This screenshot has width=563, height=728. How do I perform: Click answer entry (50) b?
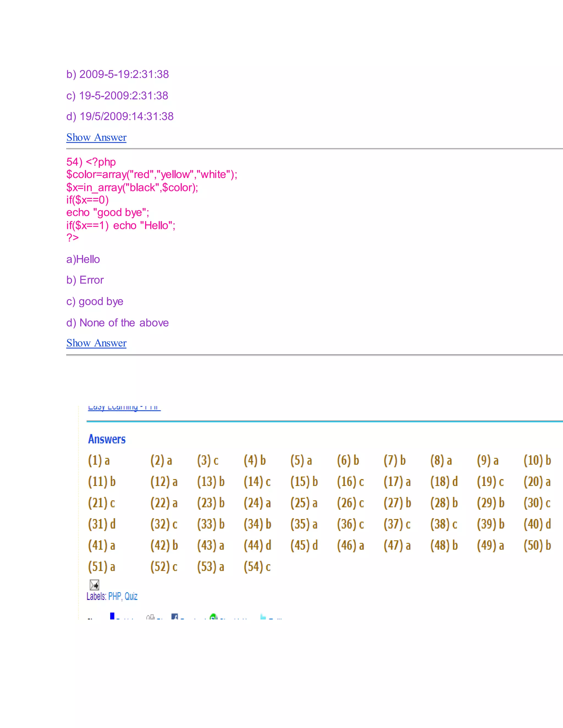click(x=537, y=545)
